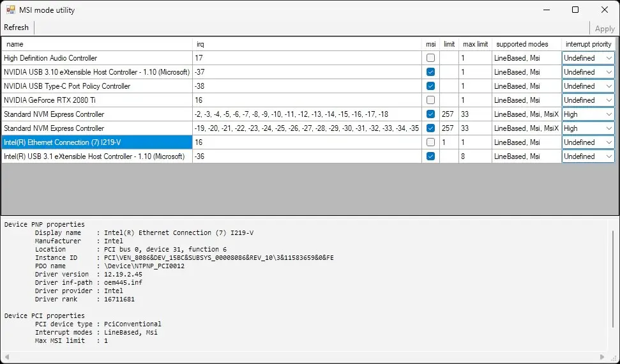620x364 pixels.
Task: Sort by the name column header
Action: point(96,44)
